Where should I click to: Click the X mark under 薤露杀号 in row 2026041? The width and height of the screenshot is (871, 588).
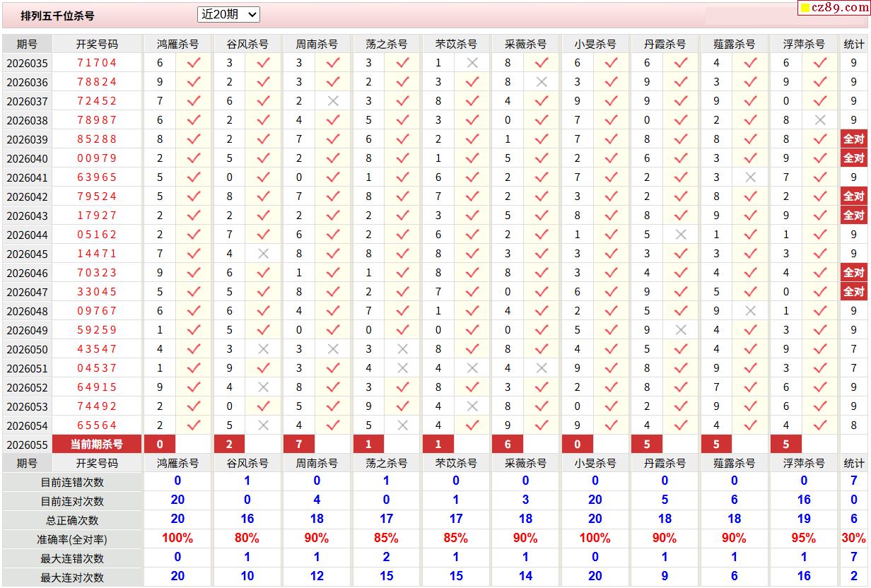coord(751,177)
